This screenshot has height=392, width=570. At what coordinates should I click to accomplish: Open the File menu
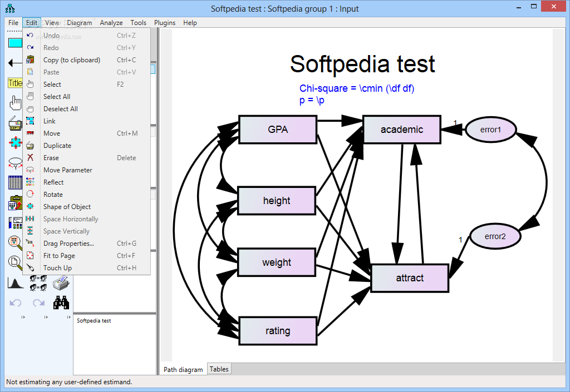(13, 22)
